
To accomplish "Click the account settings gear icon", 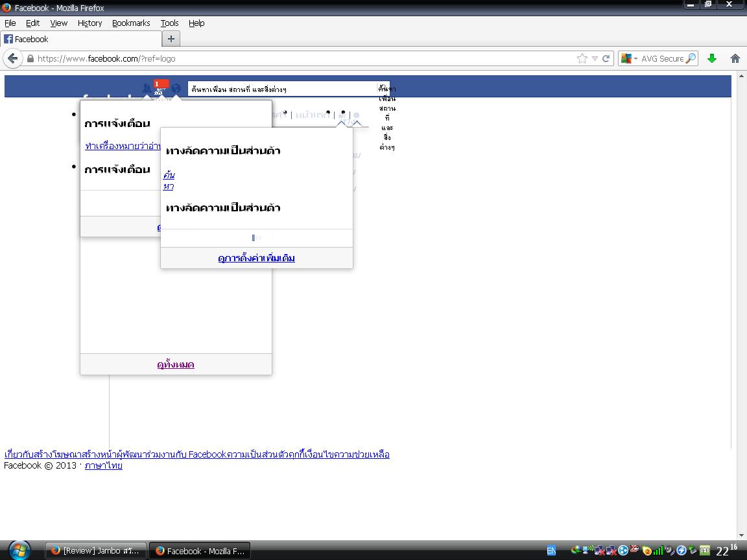I will 357,115.
